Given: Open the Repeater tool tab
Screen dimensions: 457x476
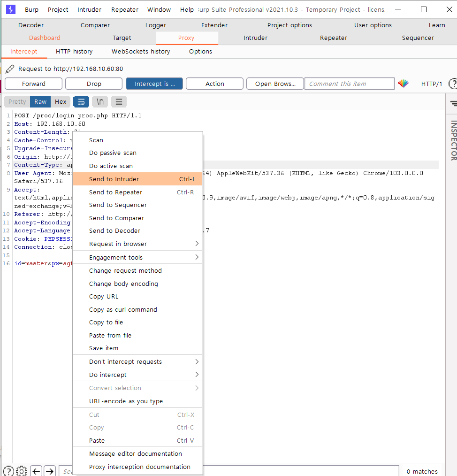Looking at the screenshot, I should tap(334, 38).
